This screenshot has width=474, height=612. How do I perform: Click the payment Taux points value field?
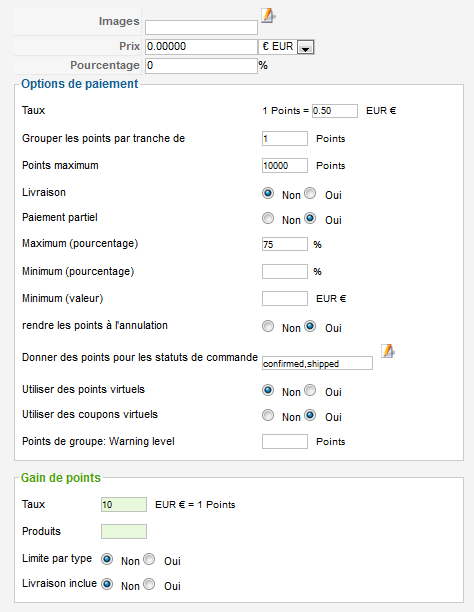coord(335,111)
